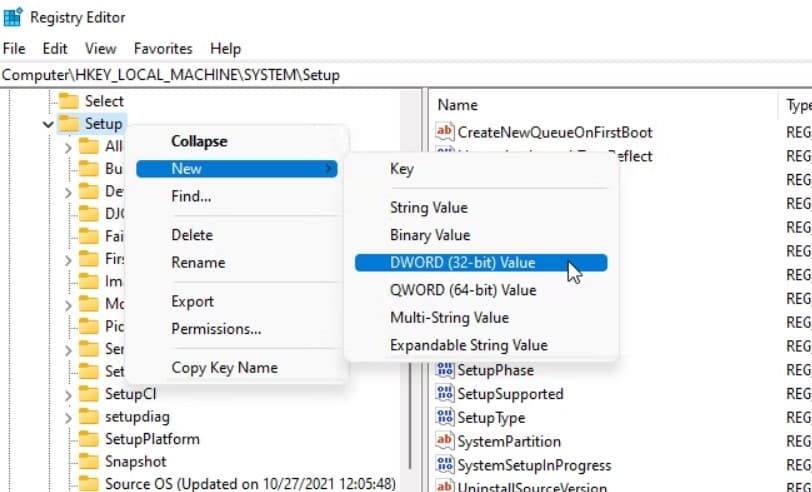Create a new Binary Value

(x=430, y=235)
